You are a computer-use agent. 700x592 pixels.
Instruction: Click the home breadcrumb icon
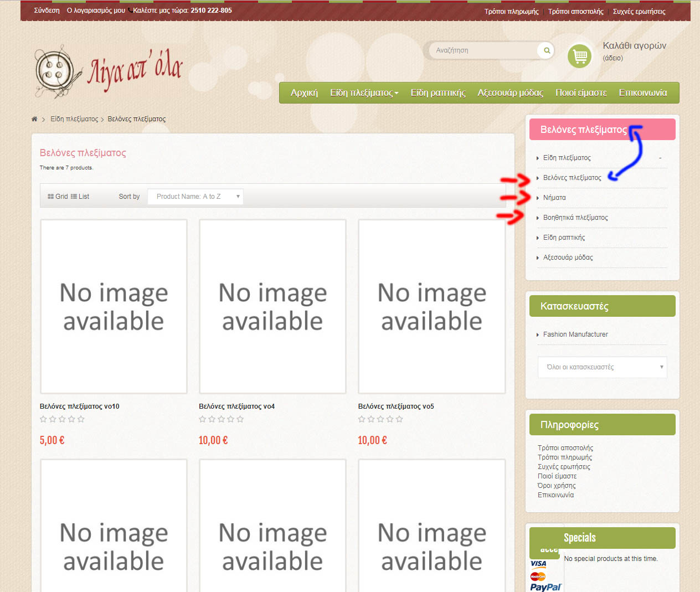(x=34, y=119)
